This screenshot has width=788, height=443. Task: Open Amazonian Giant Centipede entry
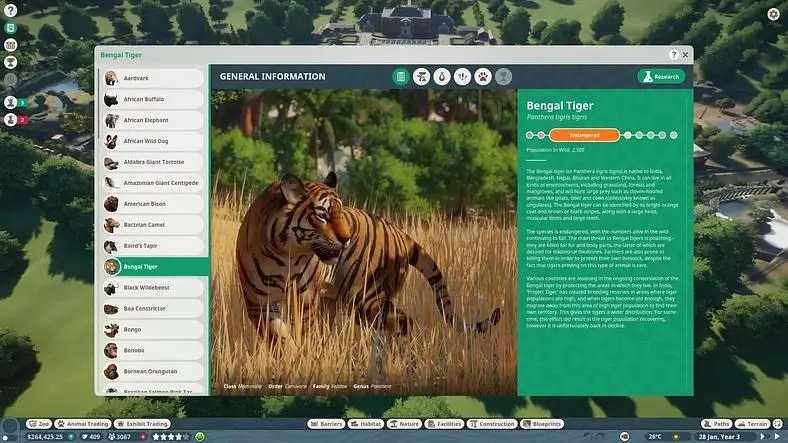click(x=153, y=183)
